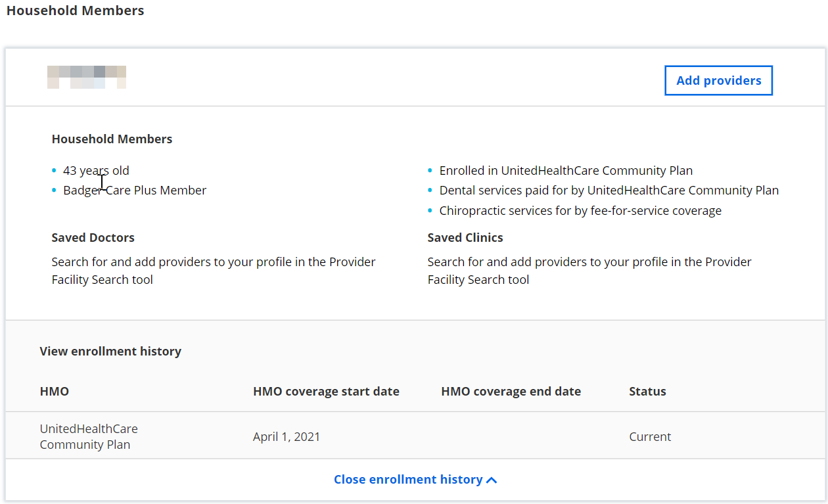Click the Dental services bullet text
The image size is (828, 504).
(x=609, y=191)
